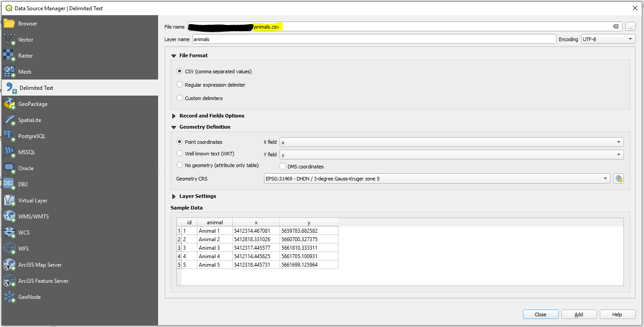Select the 'Animal 3' cell

click(215, 248)
